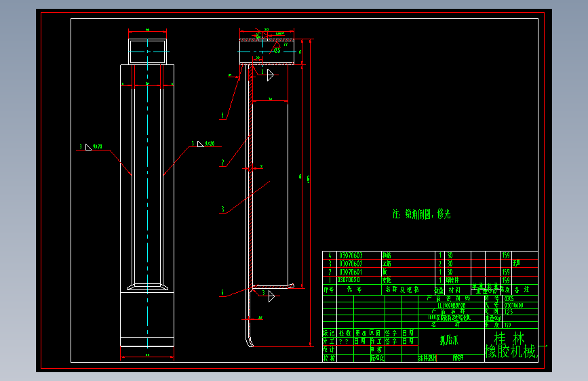Click the 12.5 surface roughness value
The image size is (588, 381).
click(x=277, y=51)
